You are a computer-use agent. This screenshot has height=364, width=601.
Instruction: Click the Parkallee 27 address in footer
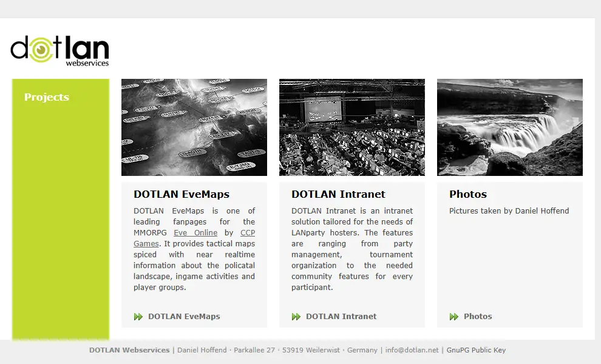[254, 350]
